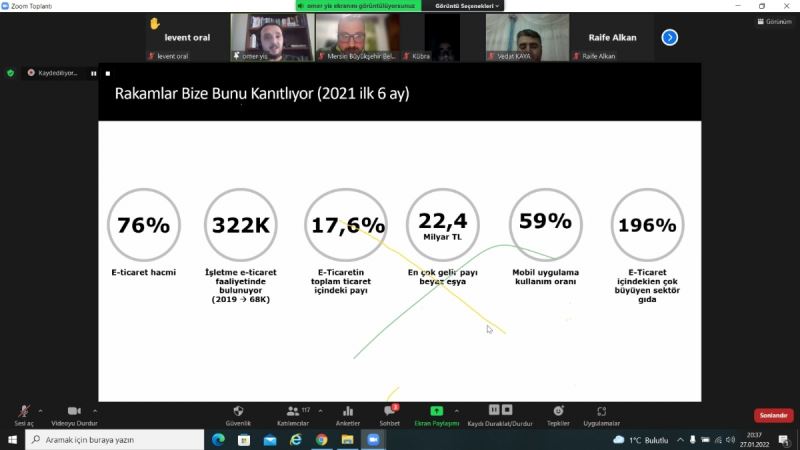End the meeting with Sonlandır
Screen dimensions: 800x450
[x=773, y=415]
